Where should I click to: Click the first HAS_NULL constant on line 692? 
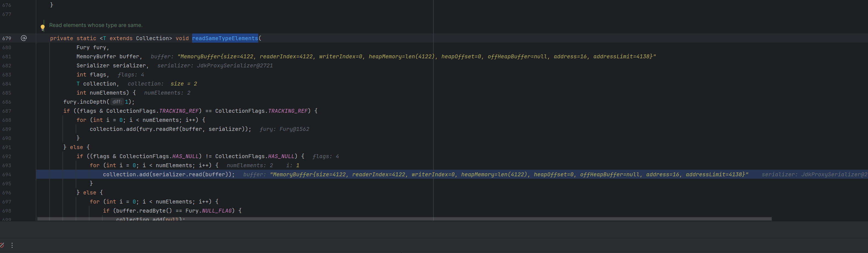pyautogui.click(x=185, y=156)
